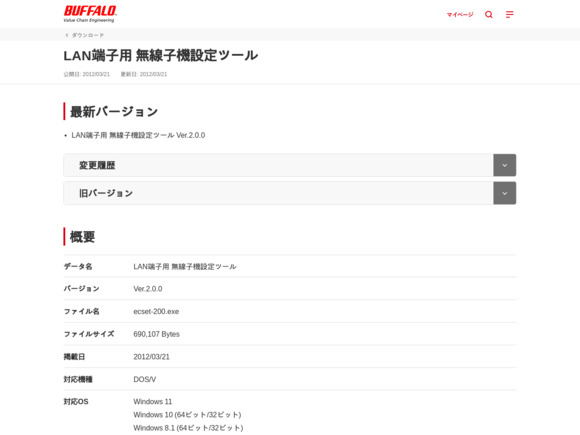580x435 pixels.
Task: Click データ名 value LAN端子用 無線子機設定ツール
Action: pyautogui.click(x=185, y=266)
